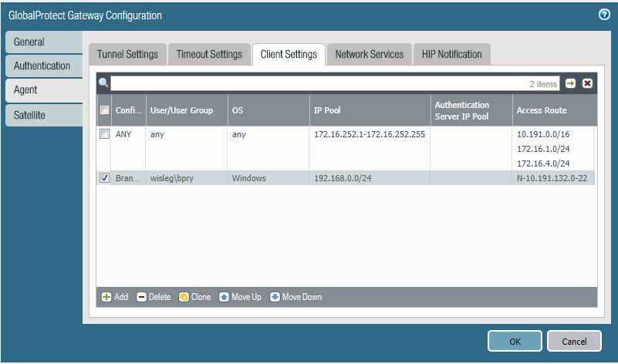Switch to the Tunnel Settings tab
Viewport: 618px width, 364px height.
pos(127,55)
